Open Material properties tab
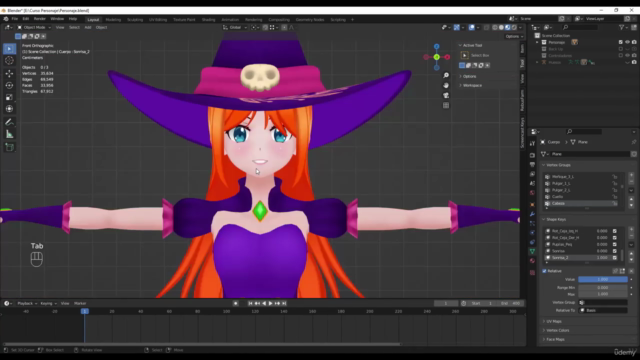 tap(532, 261)
